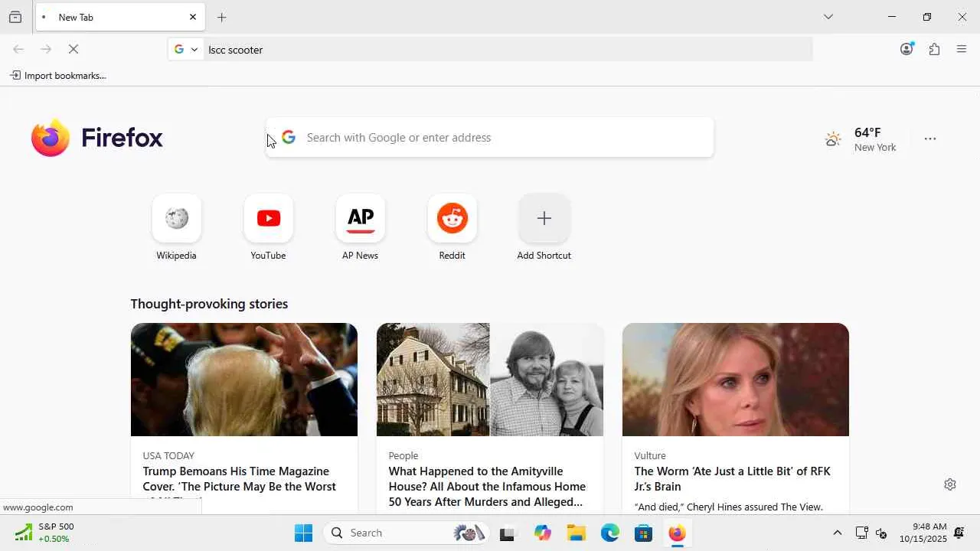The width and height of the screenshot is (980, 551).
Task: Open File Explorer from the taskbar
Action: click(x=576, y=533)
